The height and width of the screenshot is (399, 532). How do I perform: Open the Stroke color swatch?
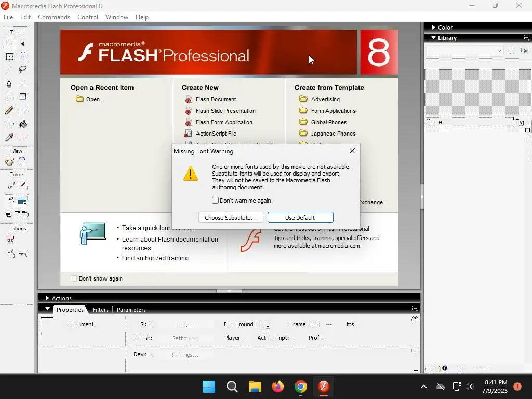[22, 185]
